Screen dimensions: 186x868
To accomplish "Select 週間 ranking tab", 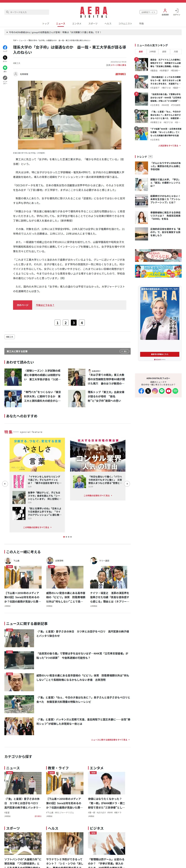I will [x=164, y=52].
